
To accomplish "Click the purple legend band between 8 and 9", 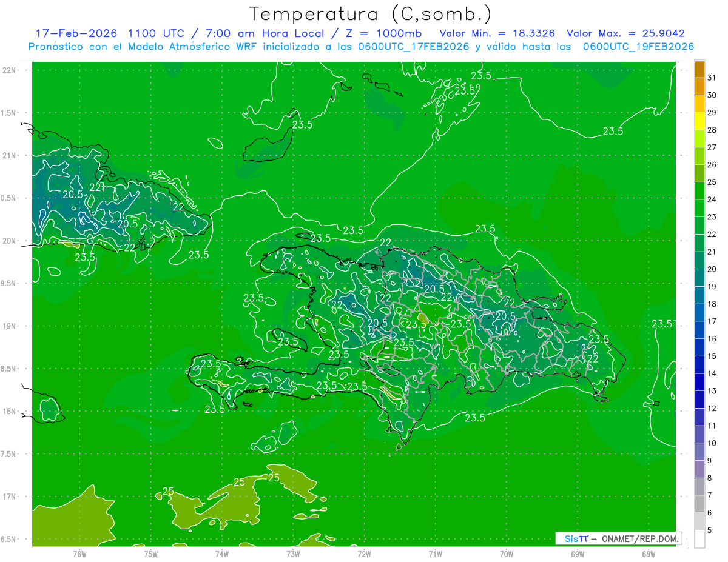I will 699,469.
